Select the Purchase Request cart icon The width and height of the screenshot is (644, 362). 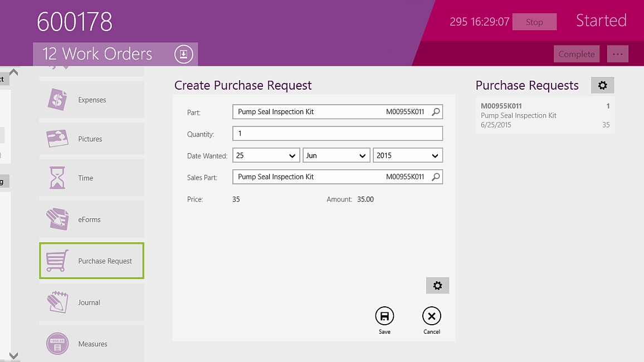[x=57, y=261]
